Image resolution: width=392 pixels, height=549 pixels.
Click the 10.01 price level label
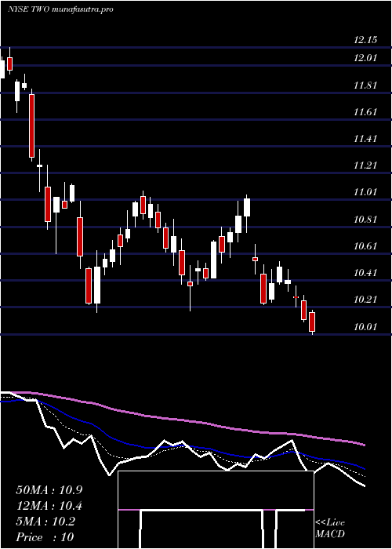365,327
